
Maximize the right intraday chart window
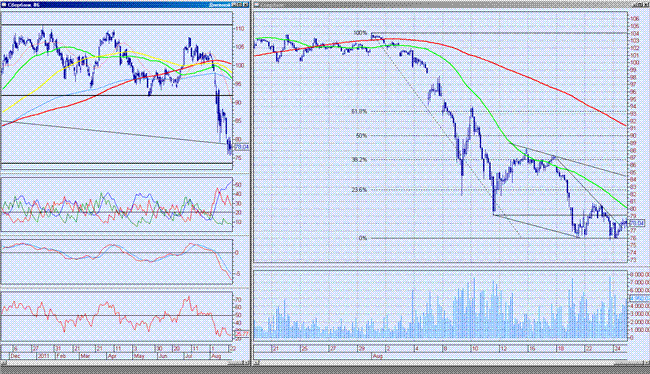tap(640, 5)
